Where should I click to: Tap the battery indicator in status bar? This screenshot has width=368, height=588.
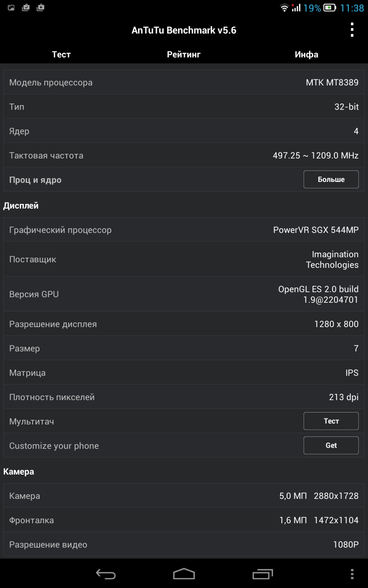coord(329,8)
